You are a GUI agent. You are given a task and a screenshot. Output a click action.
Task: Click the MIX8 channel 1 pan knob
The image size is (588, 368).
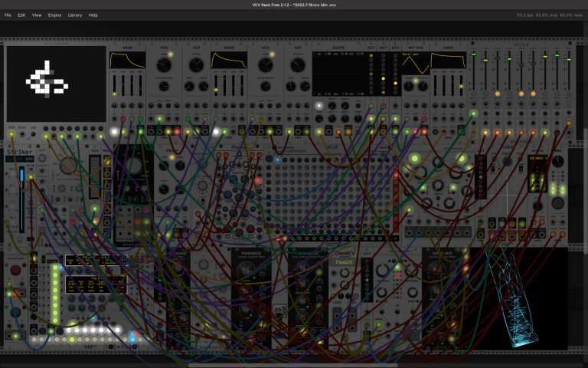pyautogui.click(x=474, y=103)
